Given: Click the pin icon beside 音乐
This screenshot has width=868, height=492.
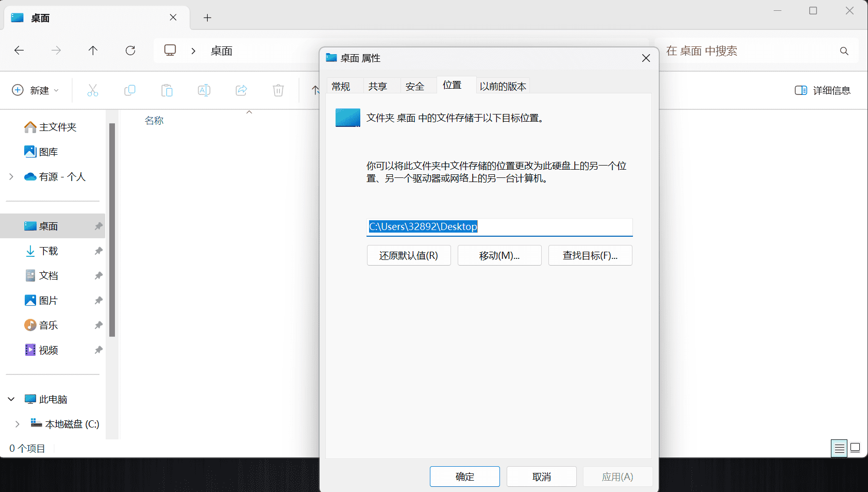Looking at the screenshot, I should click(98, 325).
